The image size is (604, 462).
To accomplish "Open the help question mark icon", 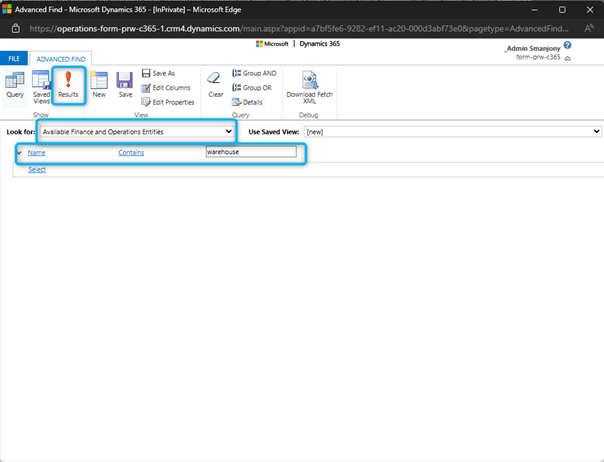I will [x=567, y=46].
